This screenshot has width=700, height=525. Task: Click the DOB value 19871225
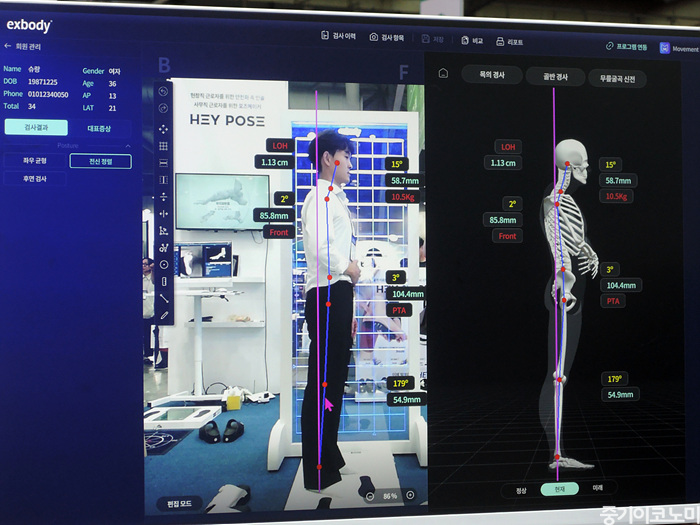(x=42, y=82)
